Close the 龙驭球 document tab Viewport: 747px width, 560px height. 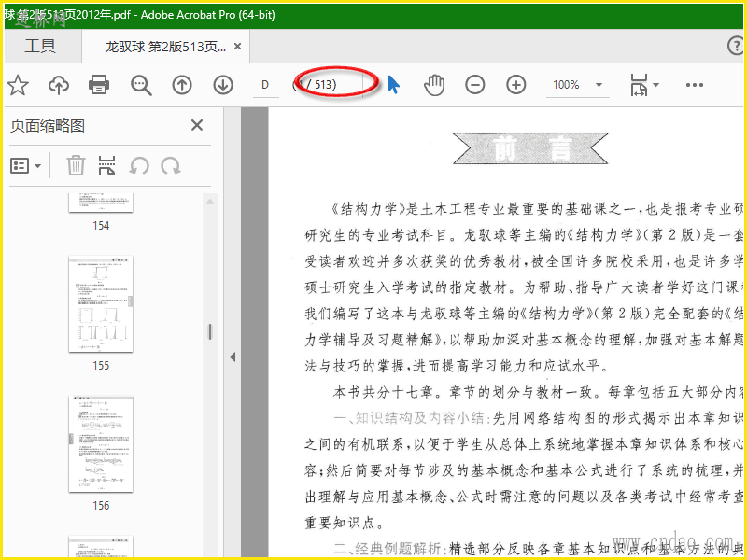238,46
